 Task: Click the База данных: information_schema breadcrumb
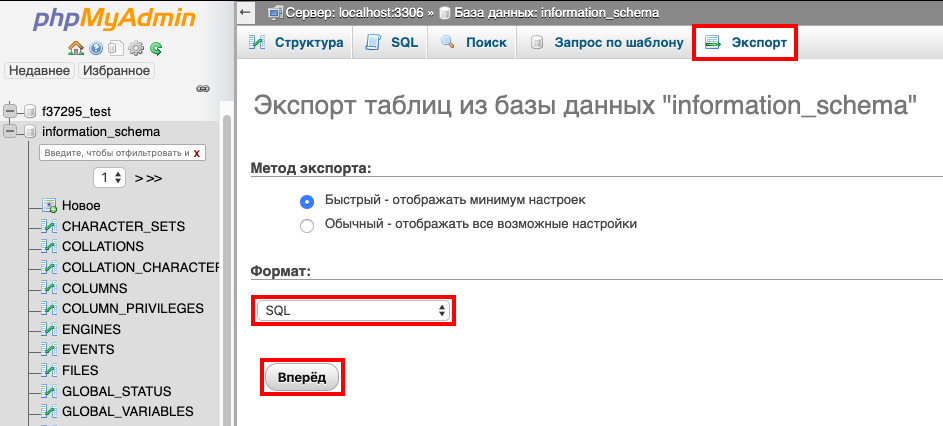(556, 12)
